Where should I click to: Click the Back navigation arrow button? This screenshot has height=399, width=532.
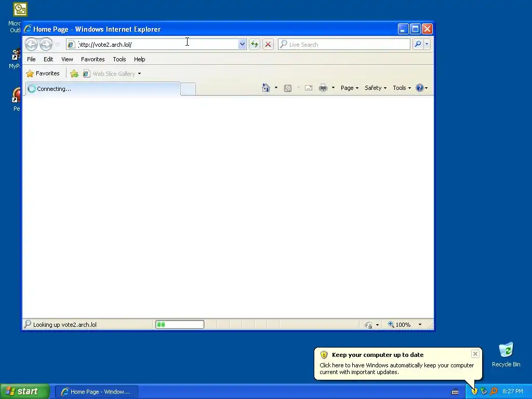click(x=31, y=44)
